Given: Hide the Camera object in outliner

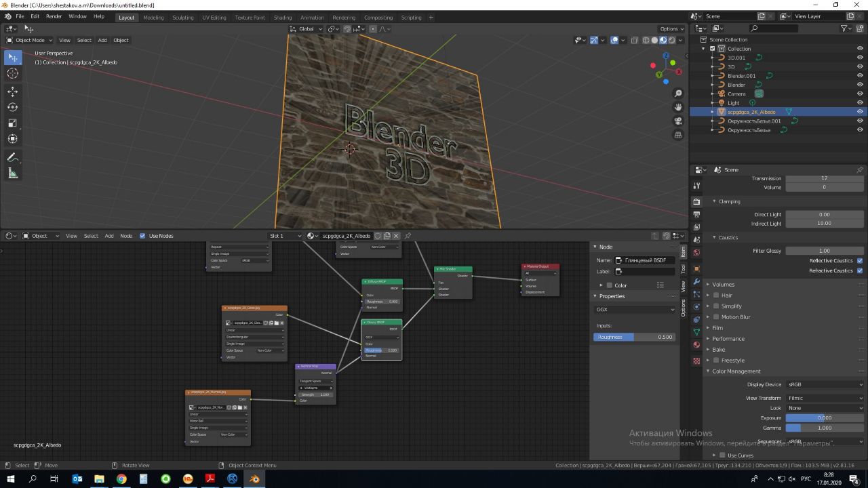Looking at the screenshot, I should click(x=860, y=94).
